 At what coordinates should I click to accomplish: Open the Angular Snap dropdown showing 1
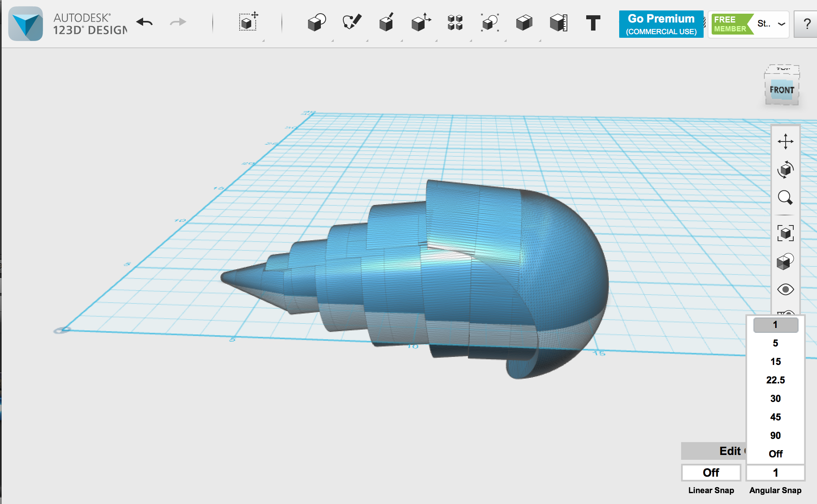click(x=776, y=473)
